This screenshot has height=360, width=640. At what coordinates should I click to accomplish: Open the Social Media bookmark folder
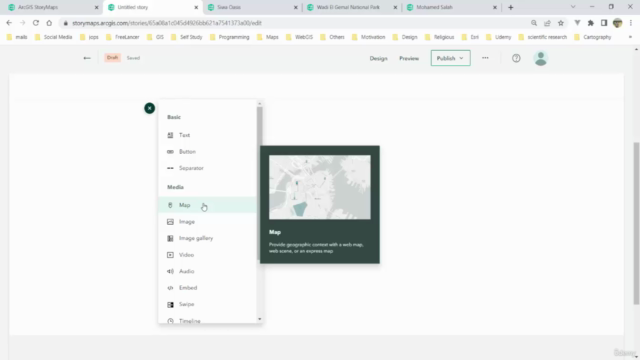click(x=53, y=37)
